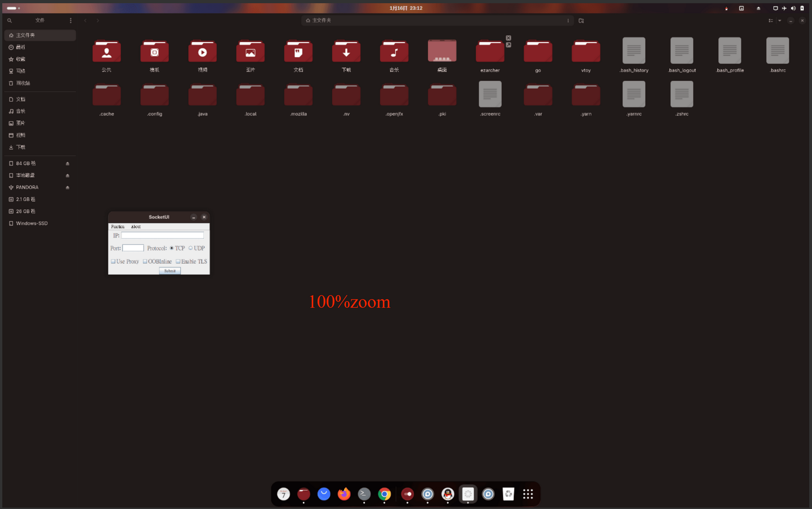Select the UDP protocol radio button
Screen dimensions: 812x509
click(x=191, y=248)
